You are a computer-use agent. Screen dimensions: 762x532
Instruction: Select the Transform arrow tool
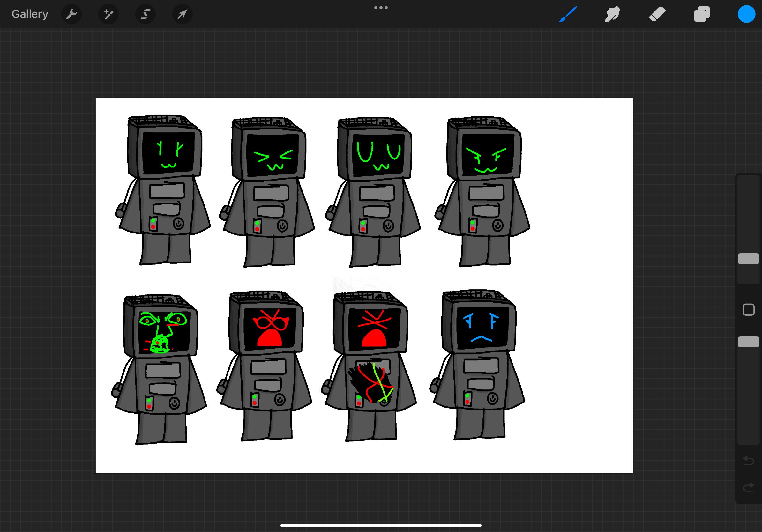pos(182,14)
